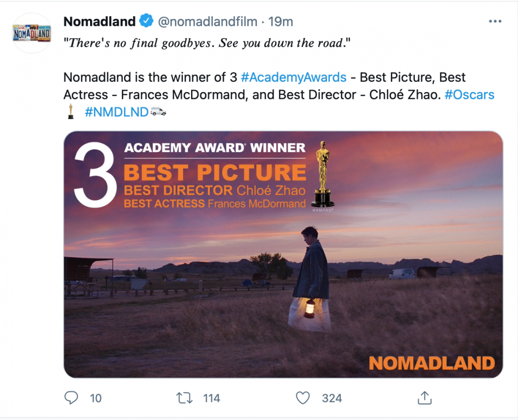The image size is (518, 420).
Task: Retweet the Nomadland tweet
Action: click(183, 398)
